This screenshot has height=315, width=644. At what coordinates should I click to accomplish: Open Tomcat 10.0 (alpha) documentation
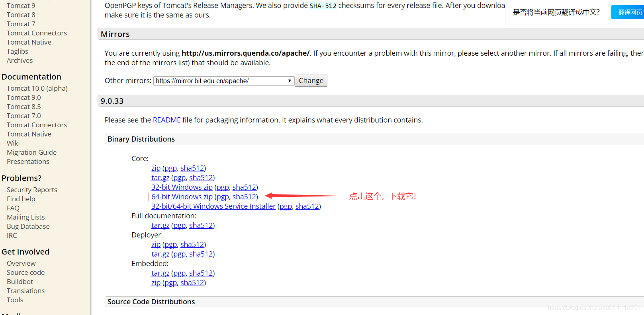click(x=37, y=88)
